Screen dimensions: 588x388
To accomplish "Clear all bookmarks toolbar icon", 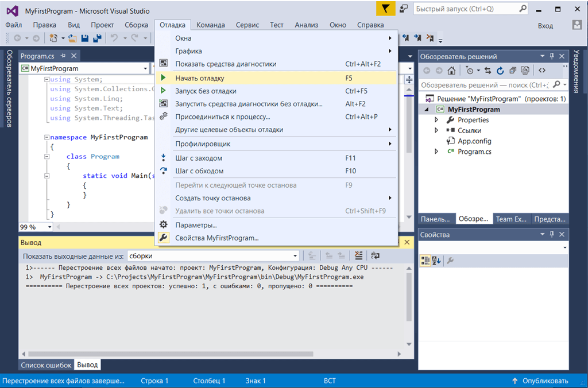I will pyautogui.click(x=430, y=38).
